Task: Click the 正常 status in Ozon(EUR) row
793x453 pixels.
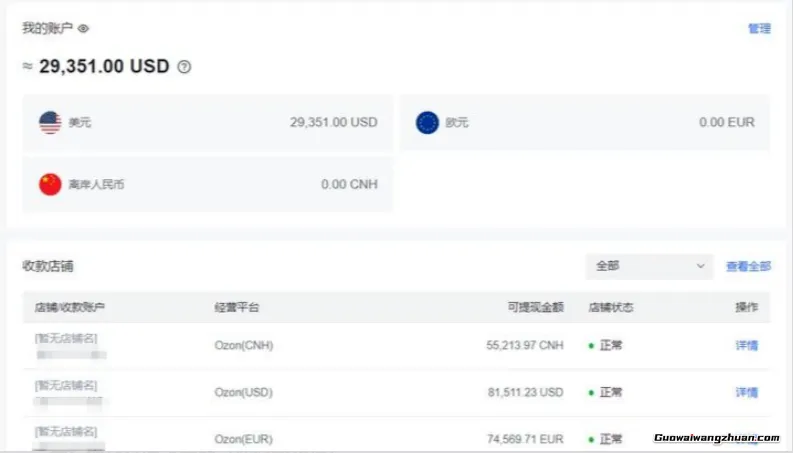Action: coord(611,439)
